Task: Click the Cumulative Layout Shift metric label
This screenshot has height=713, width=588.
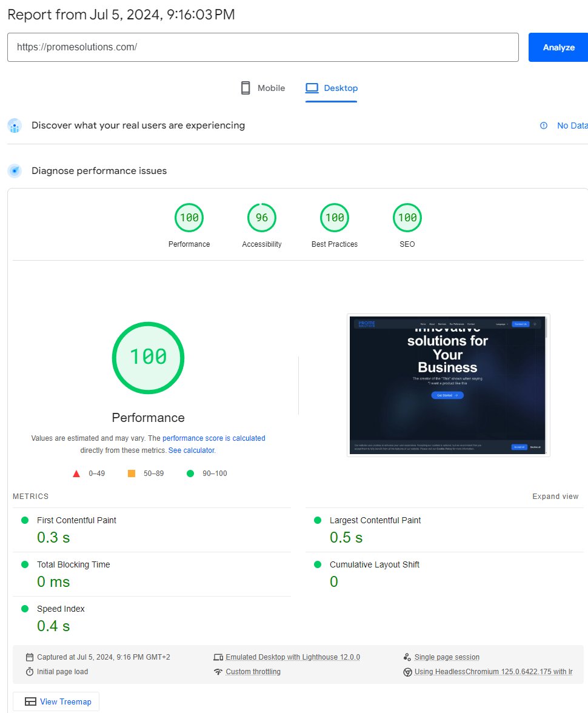Action: click(374, 564)
